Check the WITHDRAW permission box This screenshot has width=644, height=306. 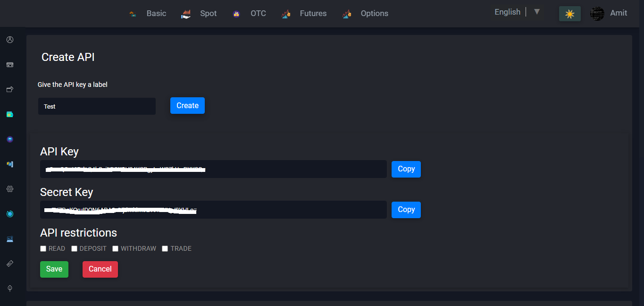coord(115,248)
